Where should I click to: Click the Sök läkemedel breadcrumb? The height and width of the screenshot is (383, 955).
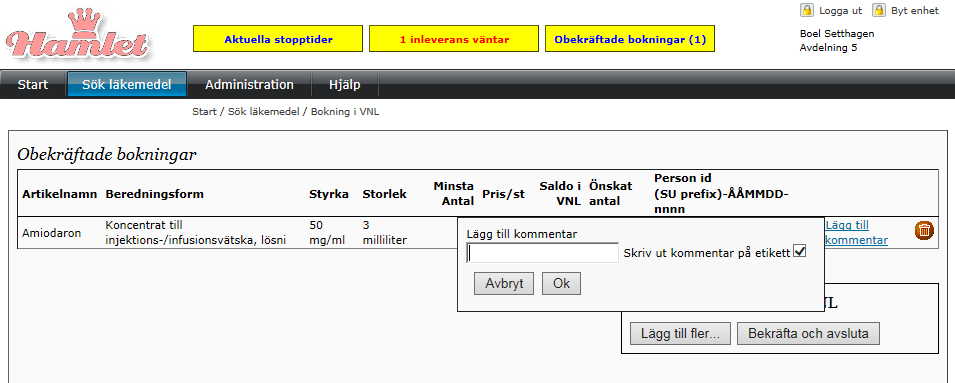pyautogui.click(x=264, y=112)
